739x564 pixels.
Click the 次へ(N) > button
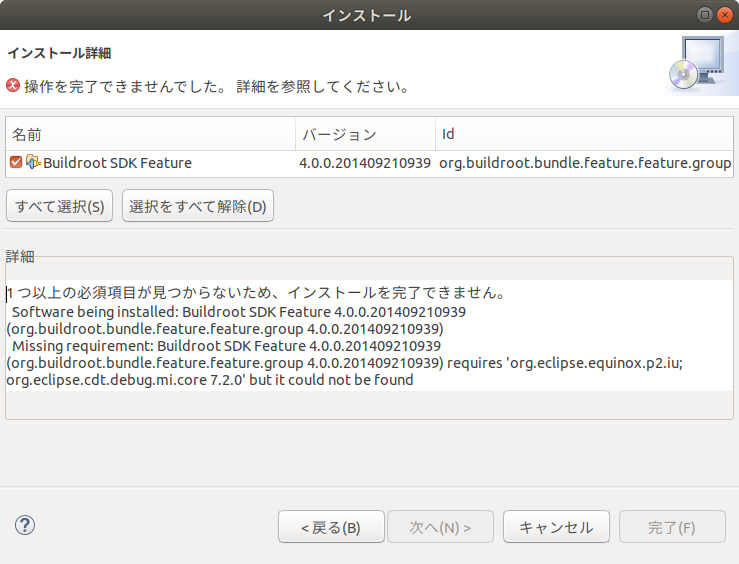point(441,527)
